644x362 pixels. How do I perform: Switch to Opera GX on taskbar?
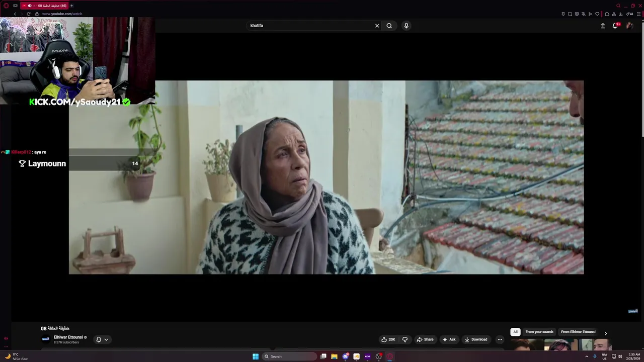[x=390, y=356]
